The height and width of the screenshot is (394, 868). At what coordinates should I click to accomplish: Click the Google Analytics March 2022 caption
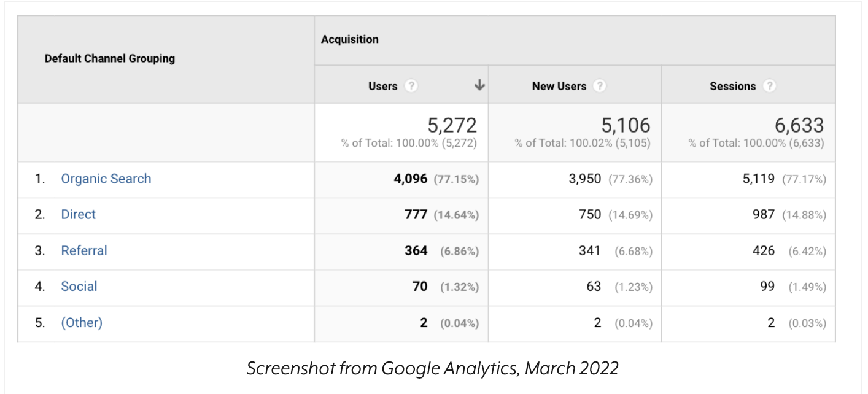(x=432, y=368)
